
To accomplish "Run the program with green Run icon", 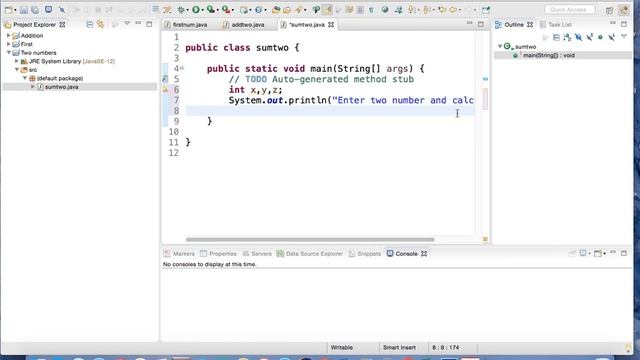I will (196, 9).
